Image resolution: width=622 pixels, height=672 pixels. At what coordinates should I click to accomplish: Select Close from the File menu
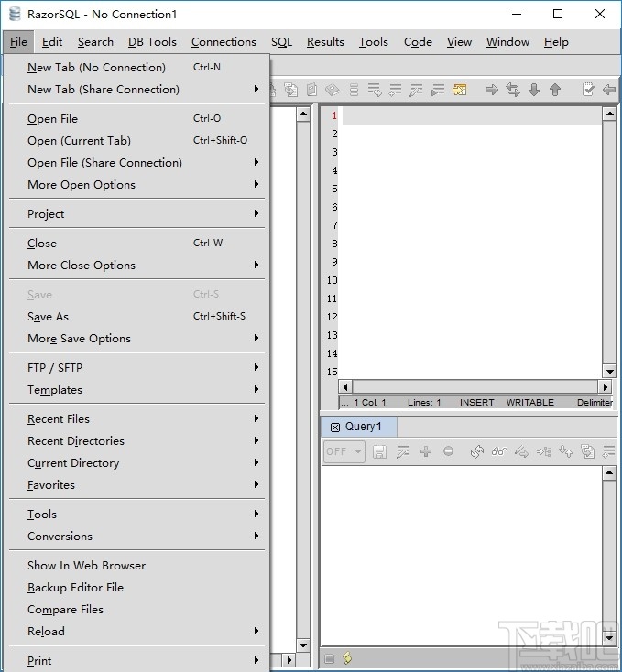tap(136, 244)
